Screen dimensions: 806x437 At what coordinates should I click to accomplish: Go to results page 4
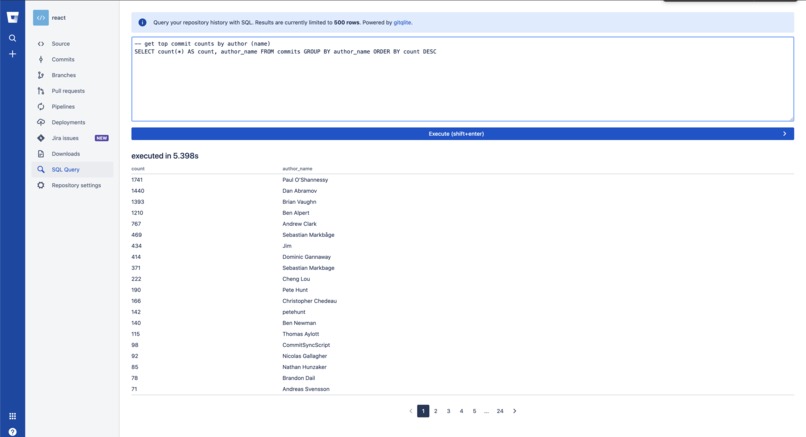(x=461, y=411)
